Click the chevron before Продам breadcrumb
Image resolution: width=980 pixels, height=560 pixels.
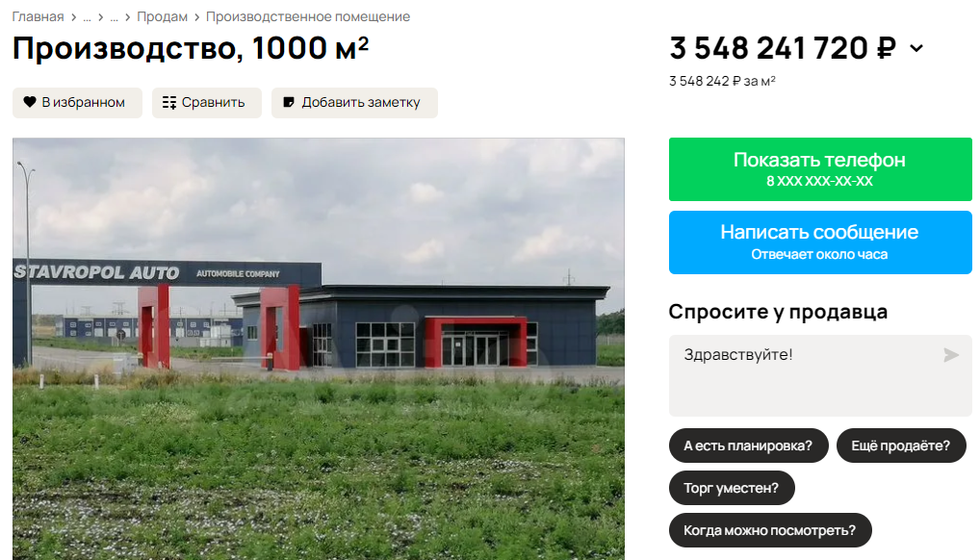[127, 17]
